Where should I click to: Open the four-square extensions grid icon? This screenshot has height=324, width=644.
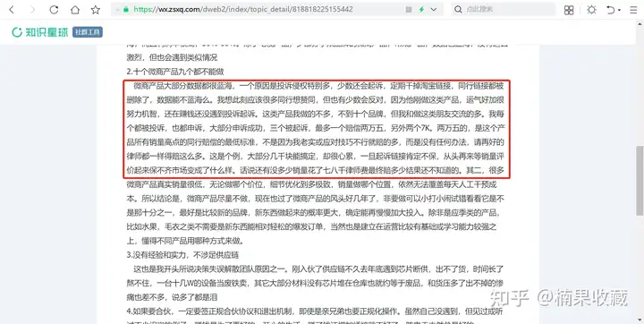(569, 10)
